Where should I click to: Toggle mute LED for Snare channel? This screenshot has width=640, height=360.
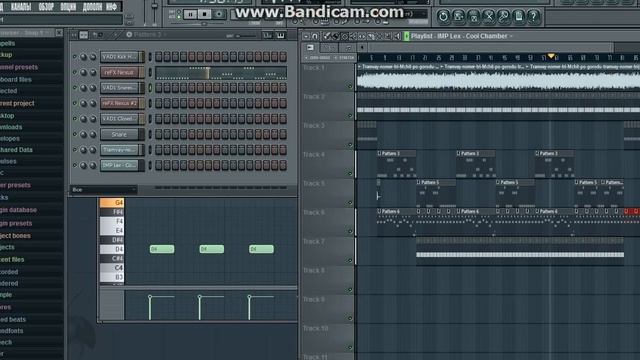[75, 134]
